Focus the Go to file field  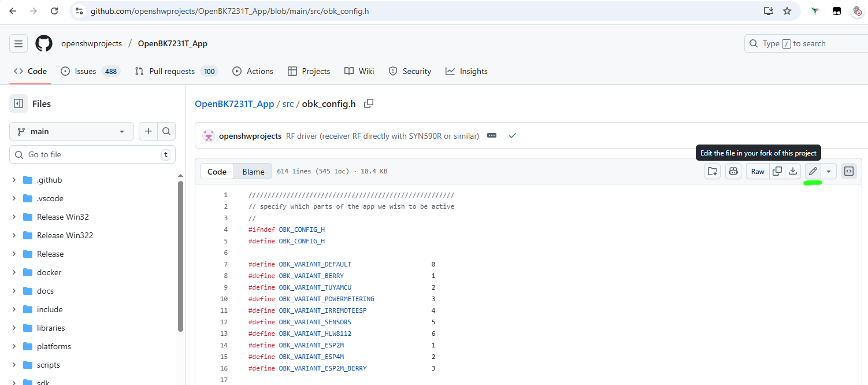tap(92, 154)
